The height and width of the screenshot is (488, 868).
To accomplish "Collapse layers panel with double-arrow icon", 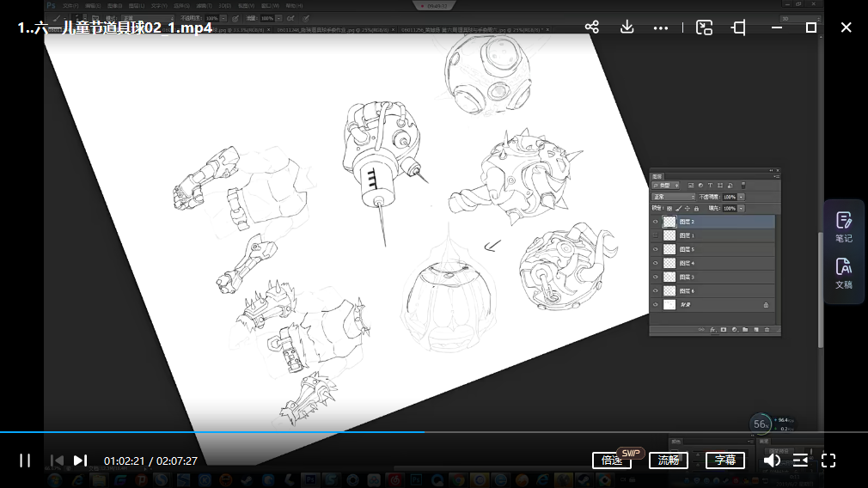I will click(771, 170).
